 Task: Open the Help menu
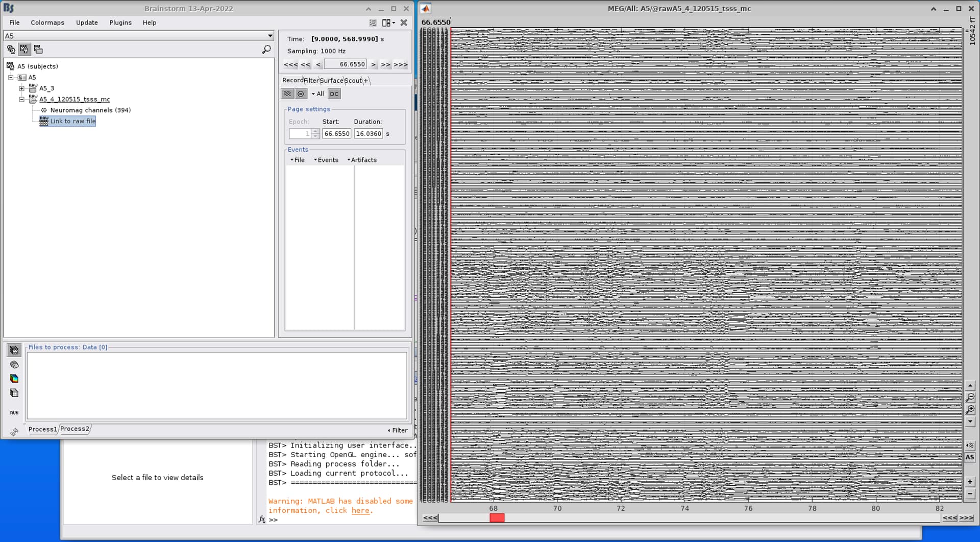click(150, 22)
